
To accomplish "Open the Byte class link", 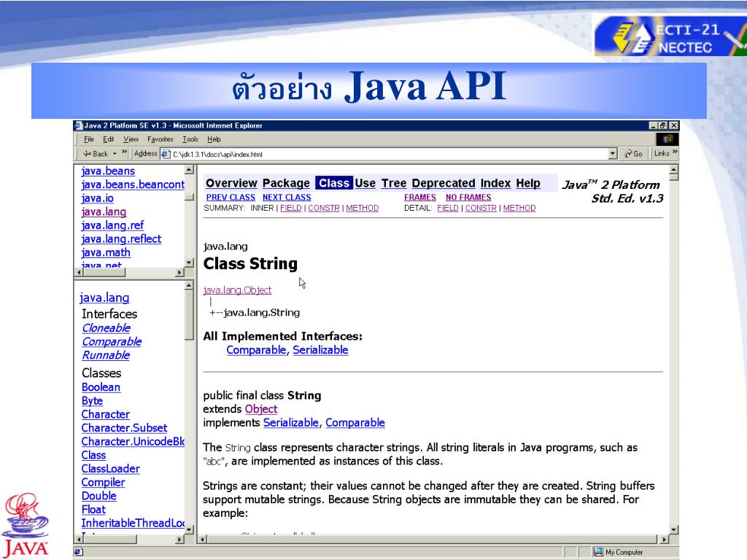I will coord(92,401).
